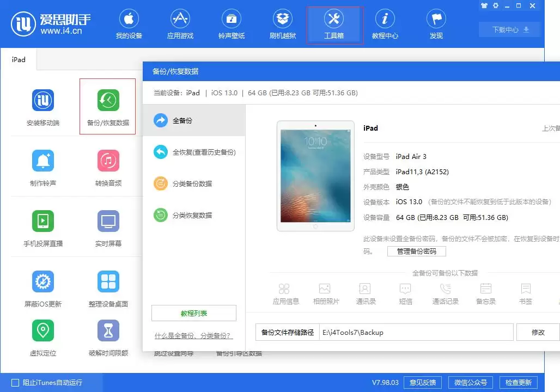This screenshot has width=560, height=392.
Task: Click 检查更新 button
Action: click(x=518, y=383)
